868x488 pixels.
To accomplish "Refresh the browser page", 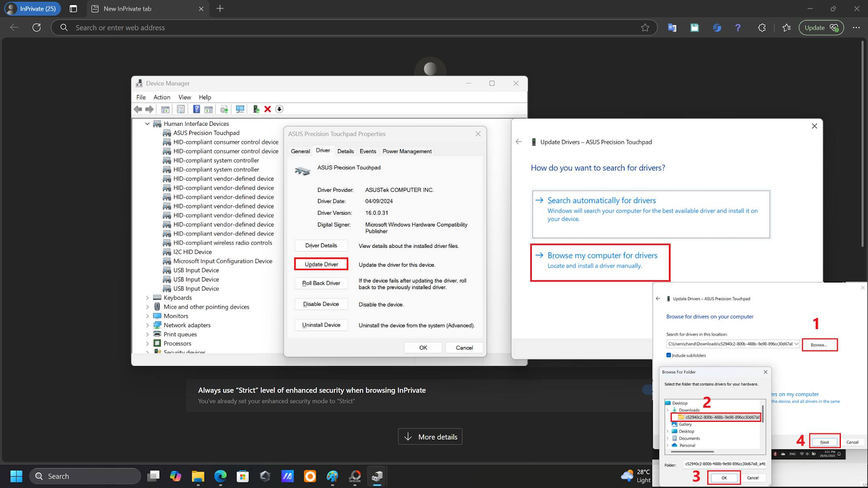I will (x=36, y=28).
